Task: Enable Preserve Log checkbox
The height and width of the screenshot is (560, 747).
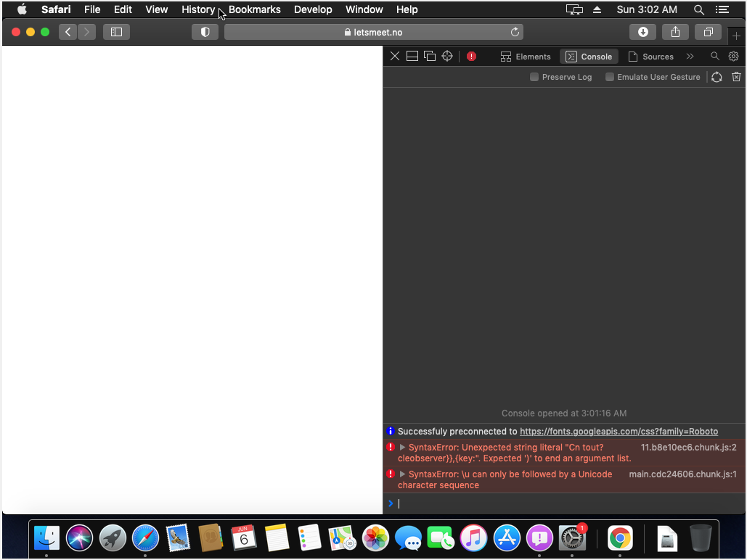Action: click(534, 77)
